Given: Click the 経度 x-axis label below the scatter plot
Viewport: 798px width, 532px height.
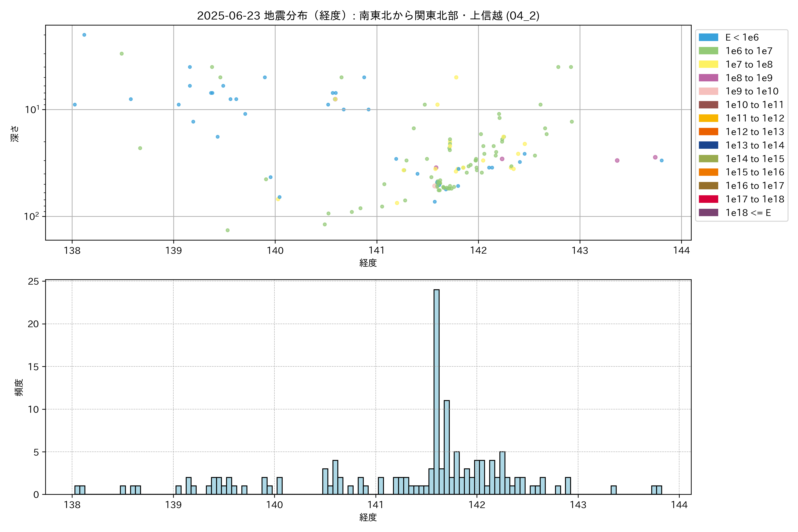Looking at the screenshot, I should (368, 263).
